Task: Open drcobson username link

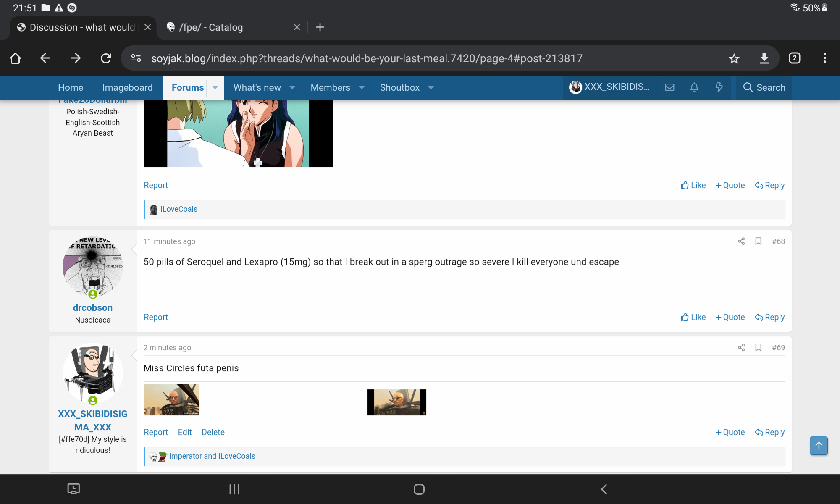Action: tap(93, 307)
